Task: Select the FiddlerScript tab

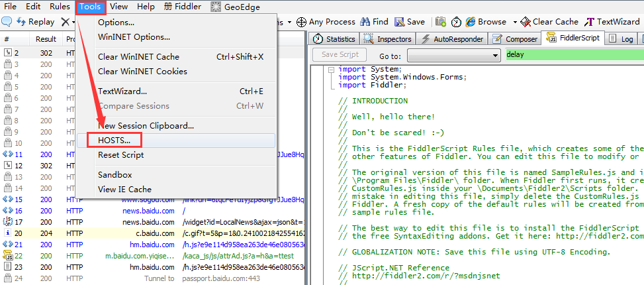Action: tap(573, 38)
